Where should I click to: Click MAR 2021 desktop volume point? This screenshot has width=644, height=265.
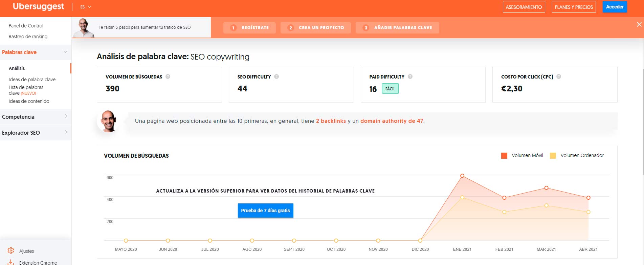(x=546, y=205)
